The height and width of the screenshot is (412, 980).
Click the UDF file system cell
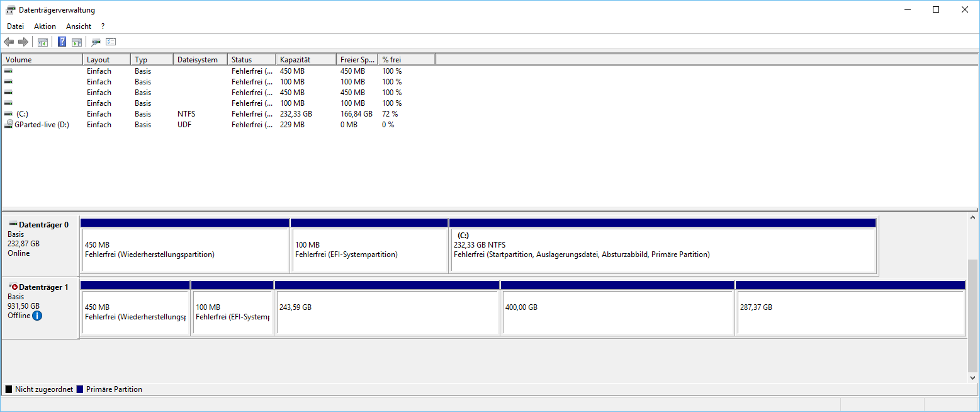click(184, 125)
